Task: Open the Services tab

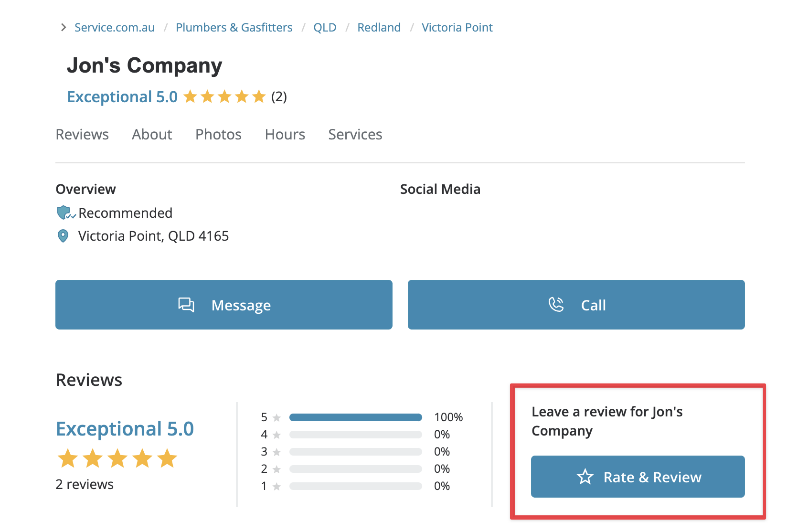Action: 355,135
